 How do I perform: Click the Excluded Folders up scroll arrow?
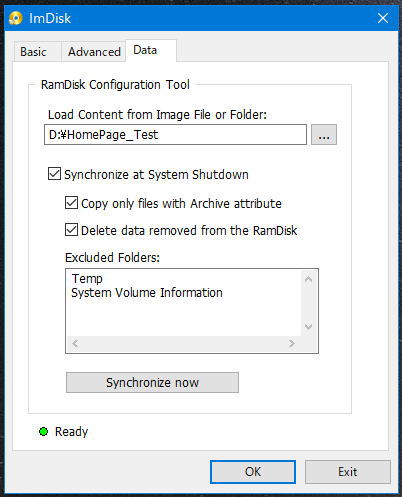(x=309, y=279)
